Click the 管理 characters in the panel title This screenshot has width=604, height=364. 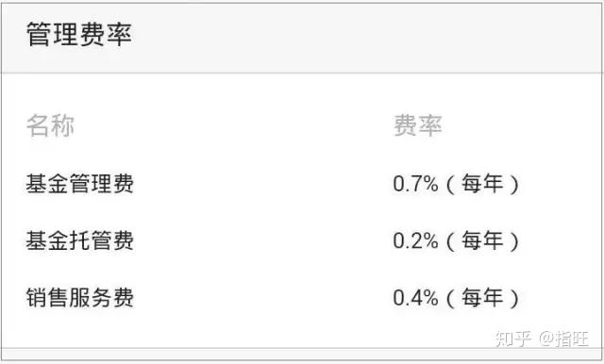pos(53,34)
